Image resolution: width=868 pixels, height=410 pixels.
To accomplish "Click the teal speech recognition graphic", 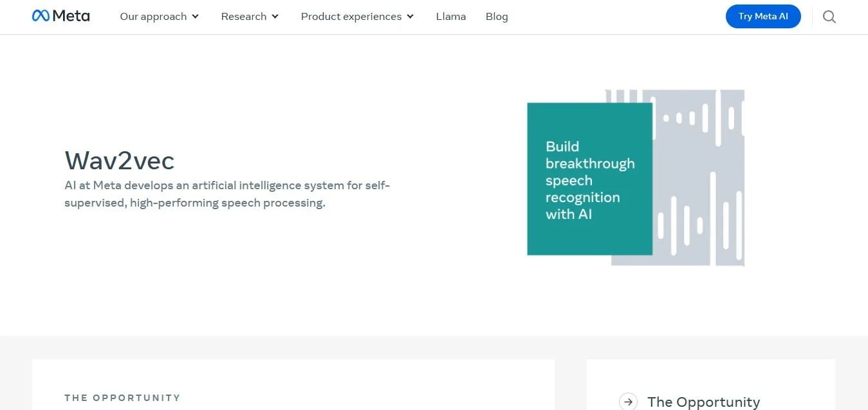I will tap(590, 179).
